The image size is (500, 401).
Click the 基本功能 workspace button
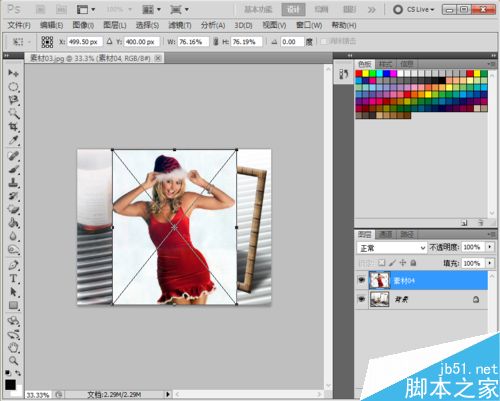click(x=258, y=9)
